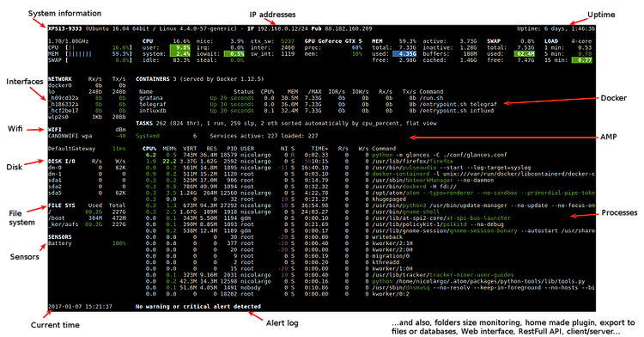Screen dimensions: 644x337
Task: Click the hostname XPS13-9333
Action: (x=65, y=28)
